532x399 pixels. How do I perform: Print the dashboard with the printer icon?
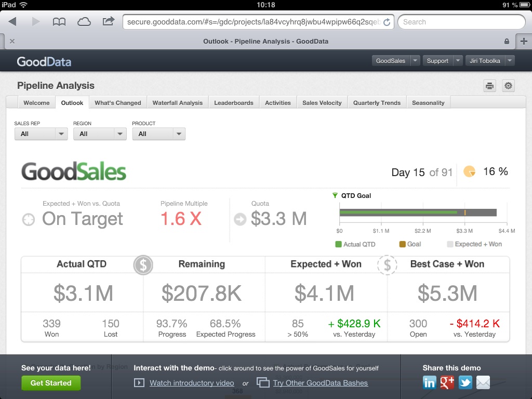coord(489,86)
